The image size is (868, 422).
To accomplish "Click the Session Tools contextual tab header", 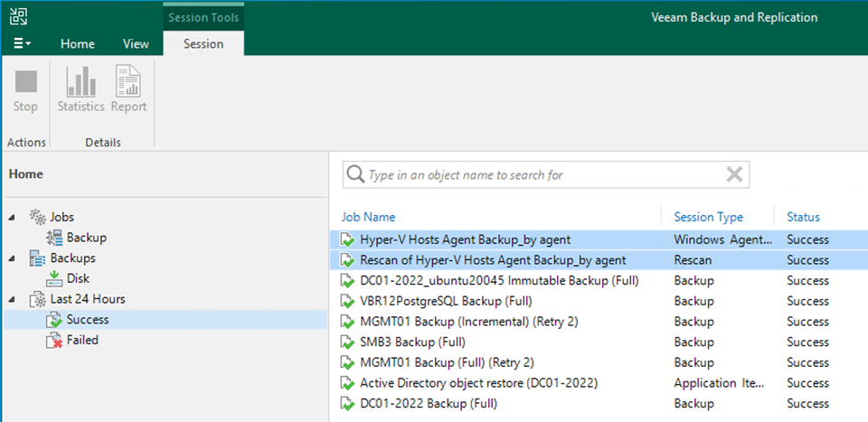I will point(203,17).
